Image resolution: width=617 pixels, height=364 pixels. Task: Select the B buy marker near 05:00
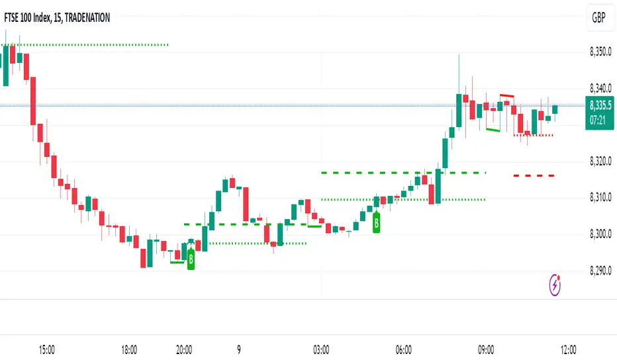point(377,223)
